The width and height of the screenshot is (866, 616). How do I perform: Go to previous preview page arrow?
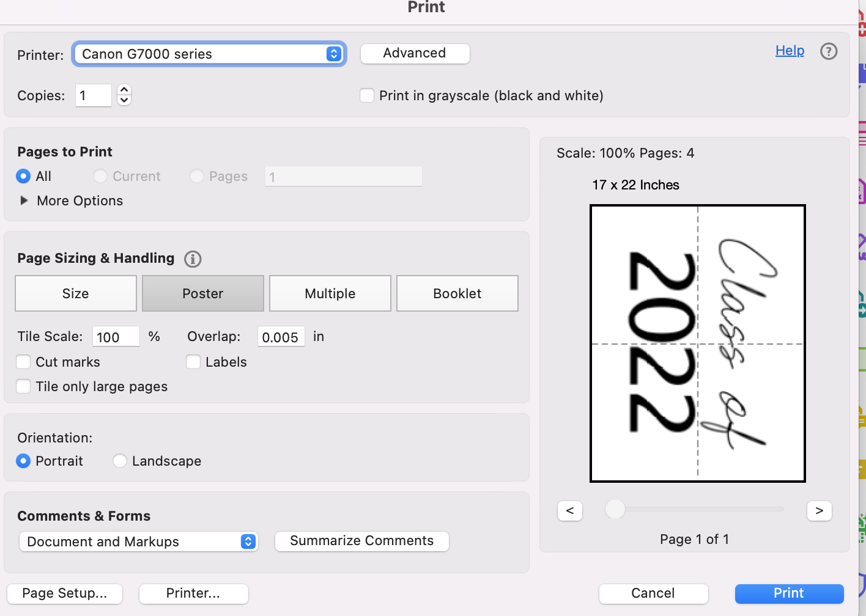point(570,511)
